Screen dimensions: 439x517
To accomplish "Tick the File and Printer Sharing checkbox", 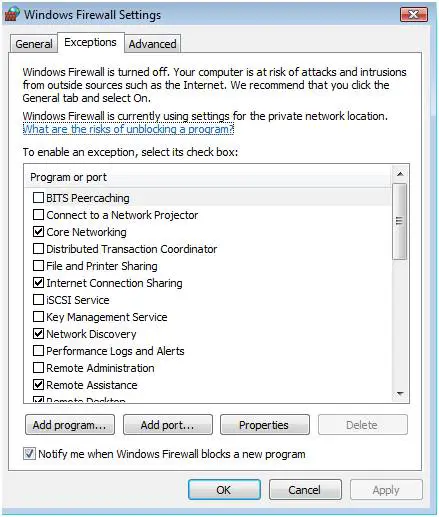I will 38,266.
